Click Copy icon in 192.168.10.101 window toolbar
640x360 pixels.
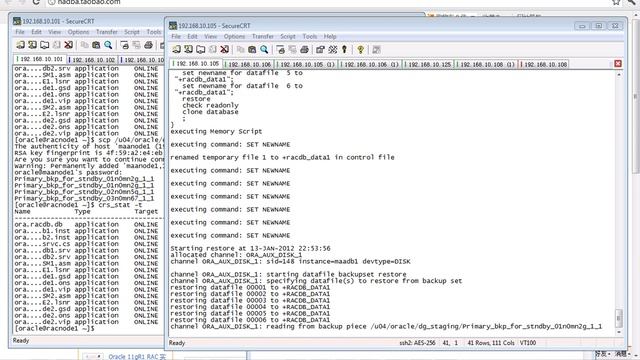coord(84,44)
